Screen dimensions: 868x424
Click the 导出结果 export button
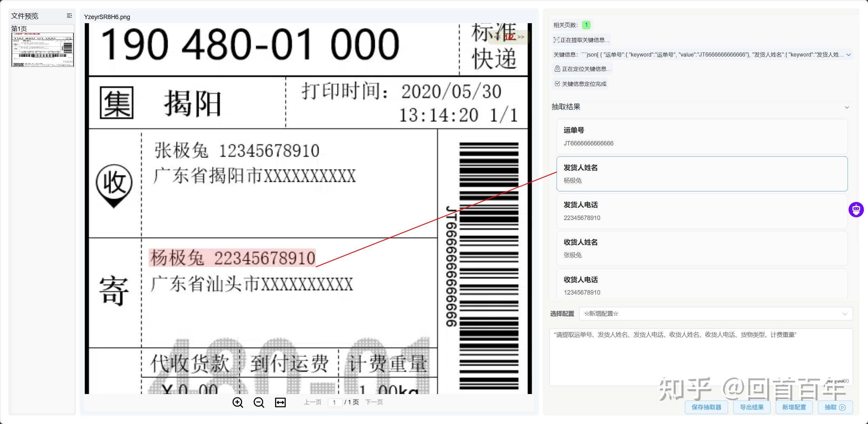tap(752, 407)
